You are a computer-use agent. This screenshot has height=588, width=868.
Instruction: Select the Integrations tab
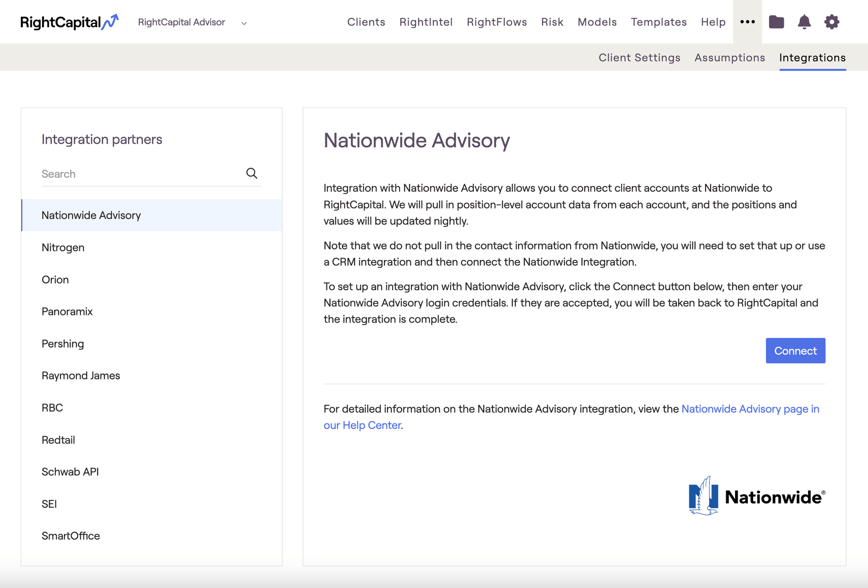click(x=812, y=57)
